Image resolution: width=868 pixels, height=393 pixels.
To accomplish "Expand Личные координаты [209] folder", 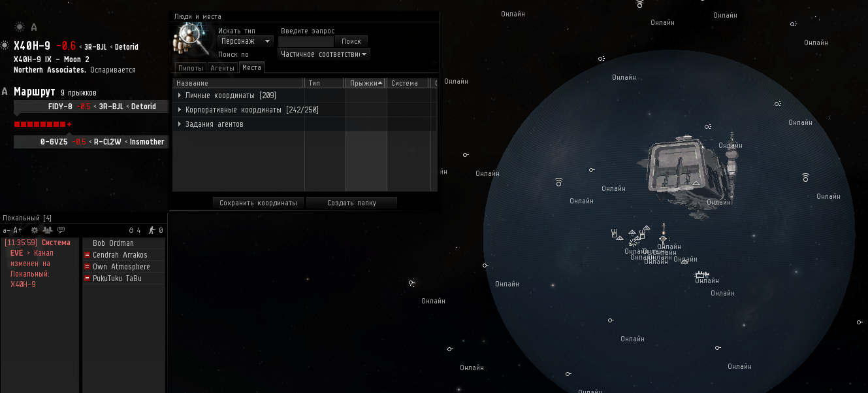I will pyautogui.click(x=180, y=95).
